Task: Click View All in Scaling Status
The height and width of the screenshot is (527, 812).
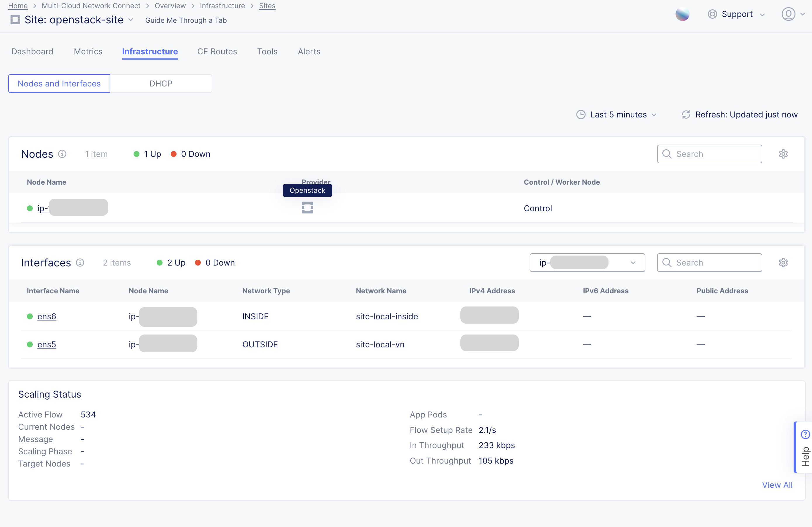Action: tap(777, 485)
